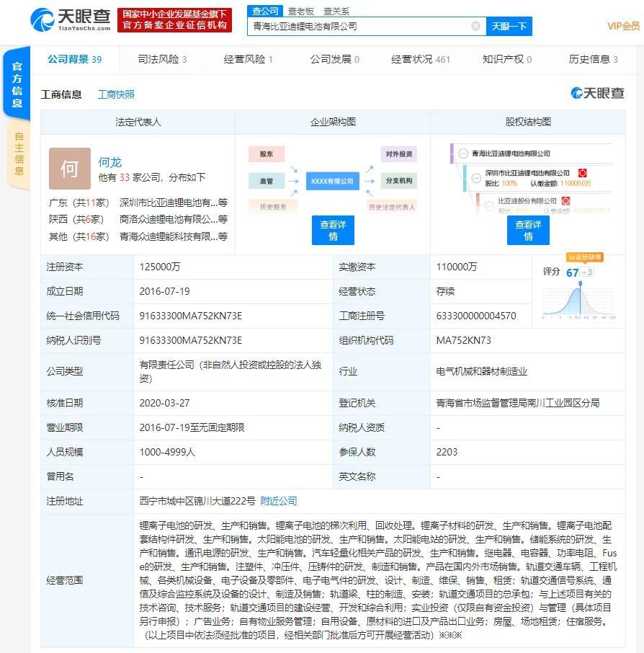Switch to 查老板 search tab
The width and height of the screenshot is (644, 653).
coord(300,12)
